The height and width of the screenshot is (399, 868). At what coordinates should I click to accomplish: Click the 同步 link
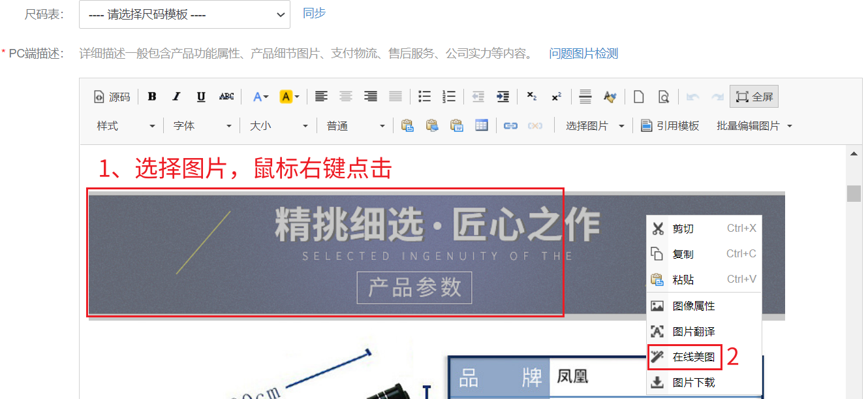[314, 13]
